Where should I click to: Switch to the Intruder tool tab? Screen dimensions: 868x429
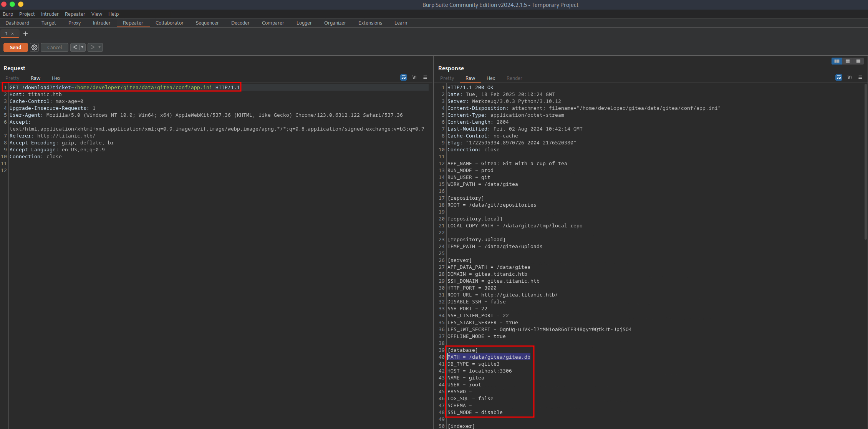(x=101, y=23)
